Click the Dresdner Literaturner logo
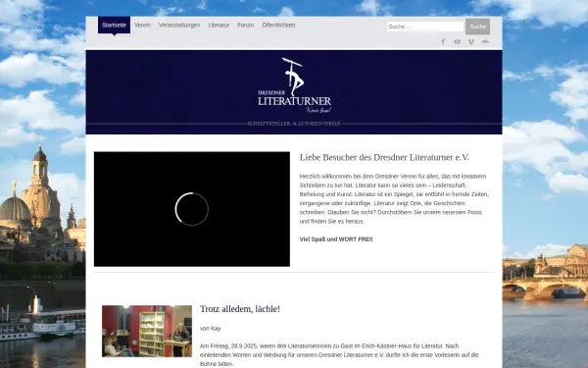The image size is (588, 368). pos(295,85)
